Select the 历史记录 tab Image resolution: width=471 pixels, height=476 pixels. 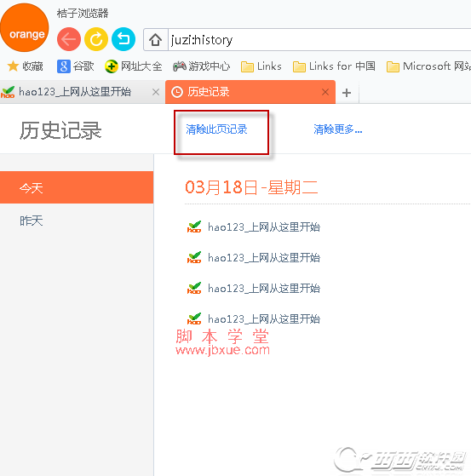[250, 92]
